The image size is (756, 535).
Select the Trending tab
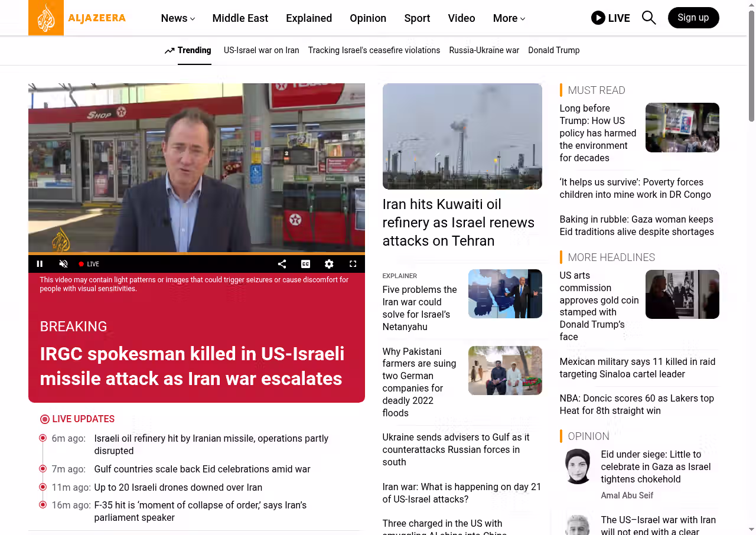pos(188,50)
